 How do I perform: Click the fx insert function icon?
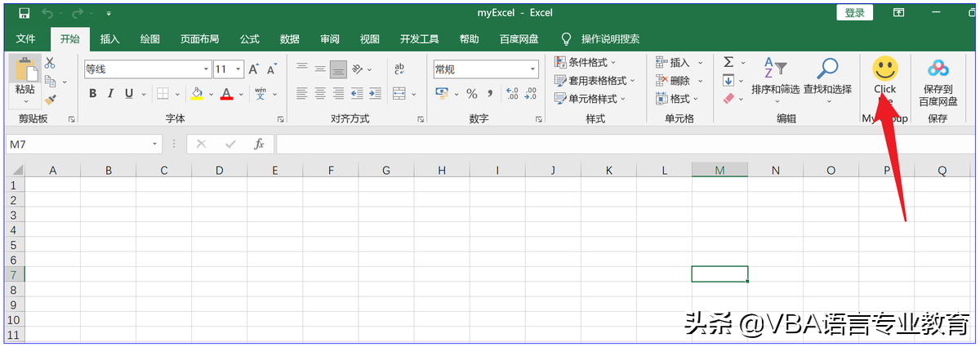point(259,144)
